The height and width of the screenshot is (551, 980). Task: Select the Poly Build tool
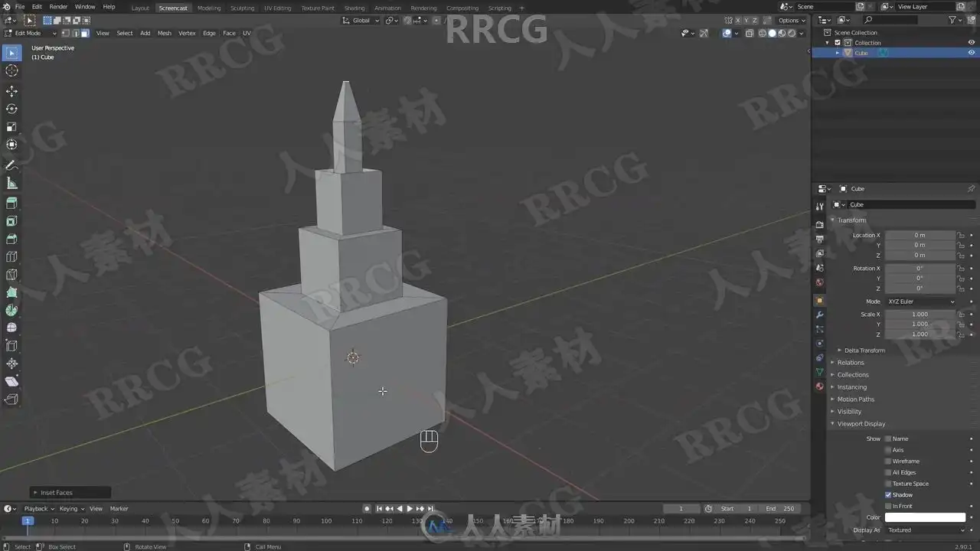coord(11,292)
